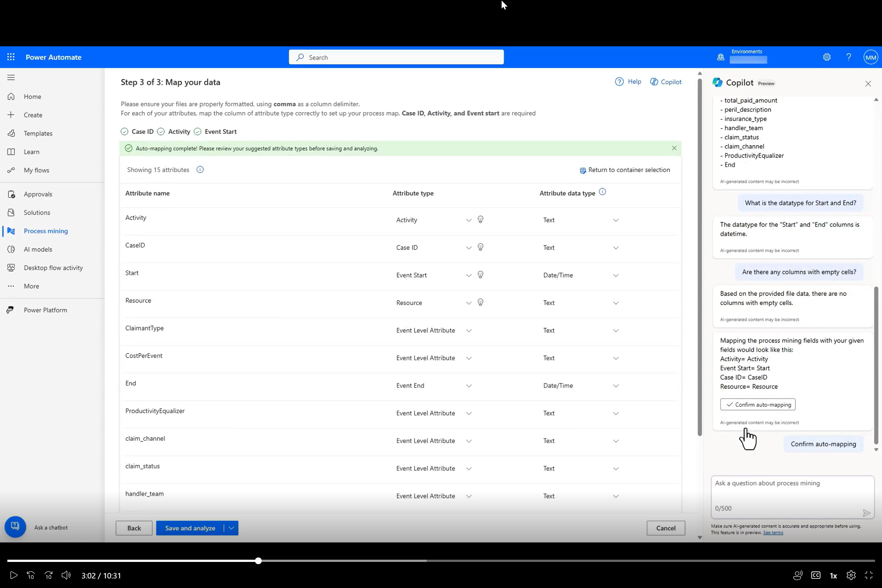Click the hamburger menu to collapse navigation
Image resolution: width=882 pixels, height=588 pixels.
11,77
